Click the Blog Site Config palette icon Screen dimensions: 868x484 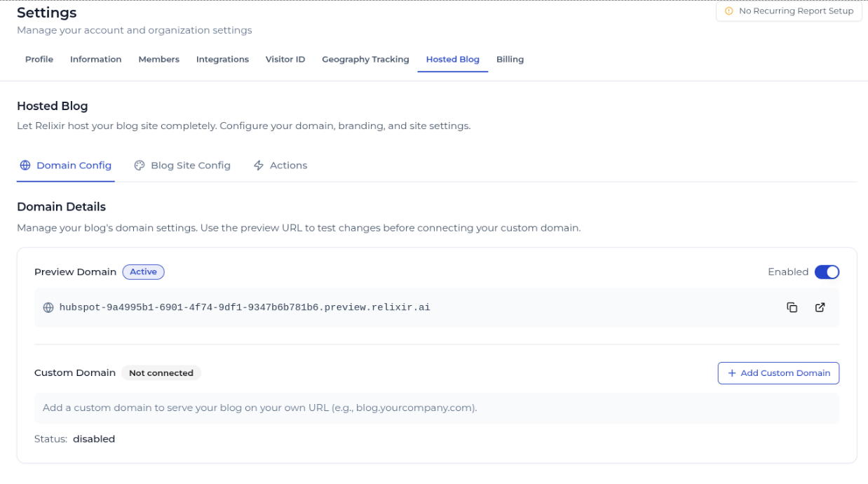click(140, 166)
